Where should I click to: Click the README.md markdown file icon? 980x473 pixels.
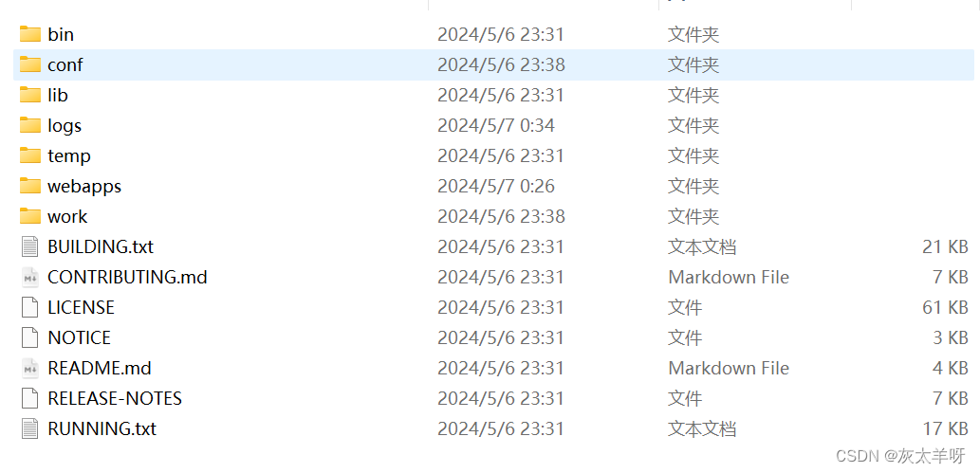[30, 368]
